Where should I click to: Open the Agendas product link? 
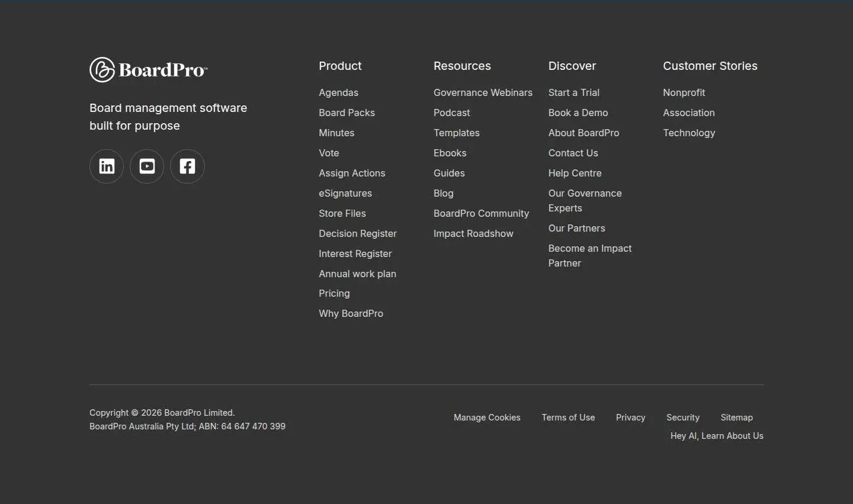[x=338, y=92]
